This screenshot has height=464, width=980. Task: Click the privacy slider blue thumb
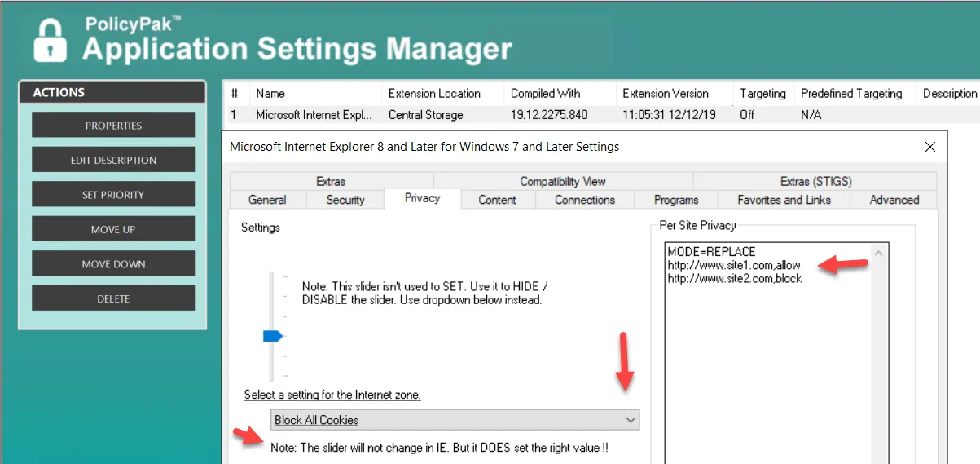(272, 335)
